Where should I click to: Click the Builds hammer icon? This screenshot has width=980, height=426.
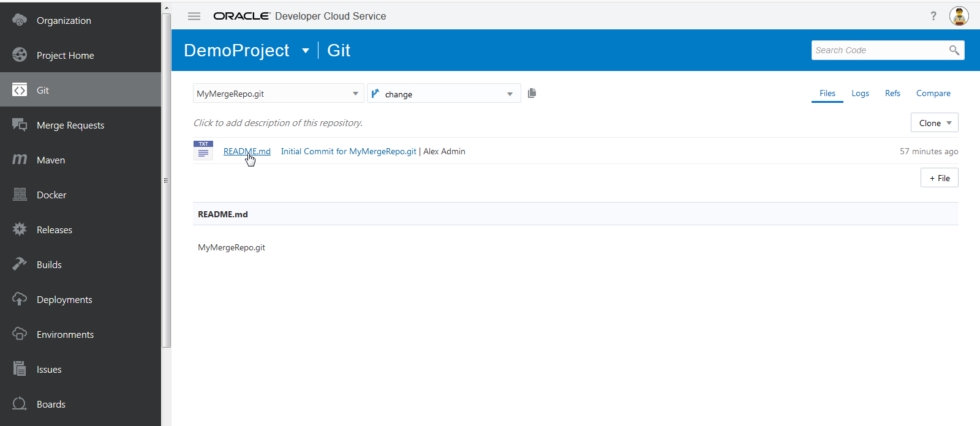coord(20,264)
